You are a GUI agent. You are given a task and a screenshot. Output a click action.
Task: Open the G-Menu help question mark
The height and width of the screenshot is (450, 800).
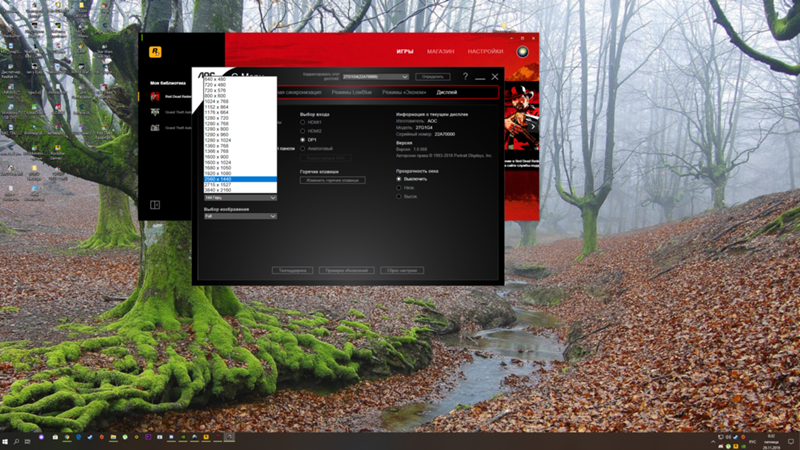pyautogui.click(x=465, y=77)
